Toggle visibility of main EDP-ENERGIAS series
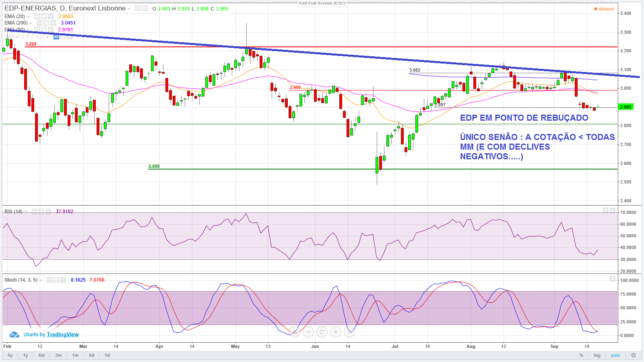644x362 pixels. pos(138,8)
